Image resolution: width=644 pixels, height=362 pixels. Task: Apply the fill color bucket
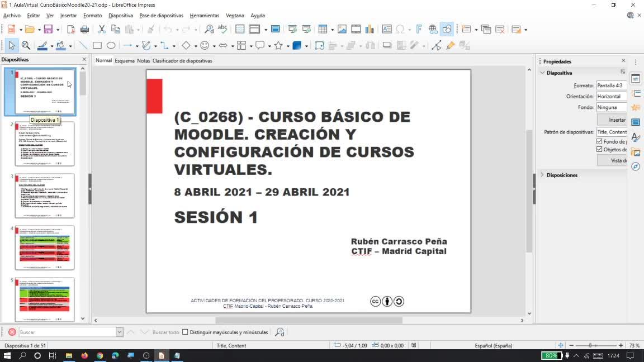click(x=61, y=46)
